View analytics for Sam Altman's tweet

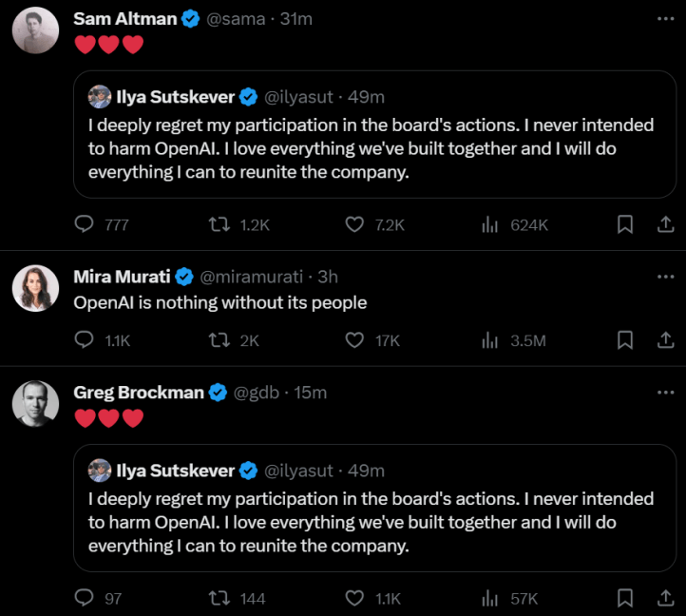(490, 224)
